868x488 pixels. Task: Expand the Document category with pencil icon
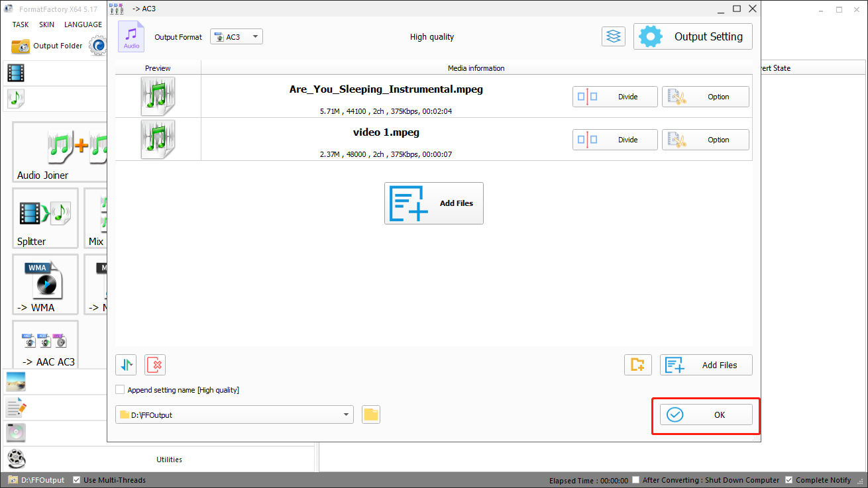point(16,407)
